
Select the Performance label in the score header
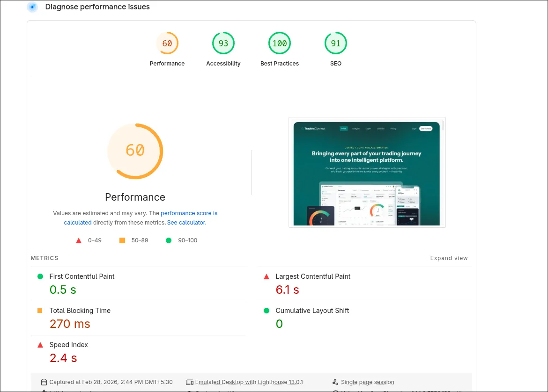coord(167,63)
